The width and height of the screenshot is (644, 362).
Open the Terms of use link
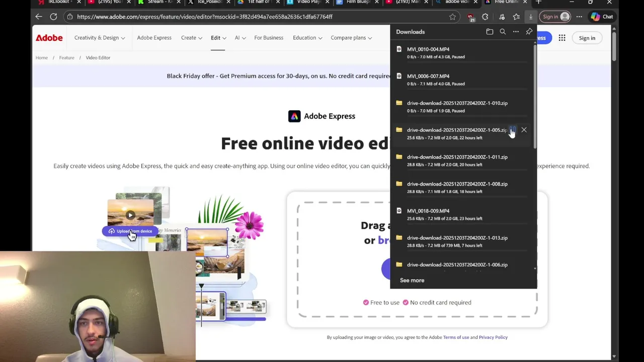pos(456,337)
